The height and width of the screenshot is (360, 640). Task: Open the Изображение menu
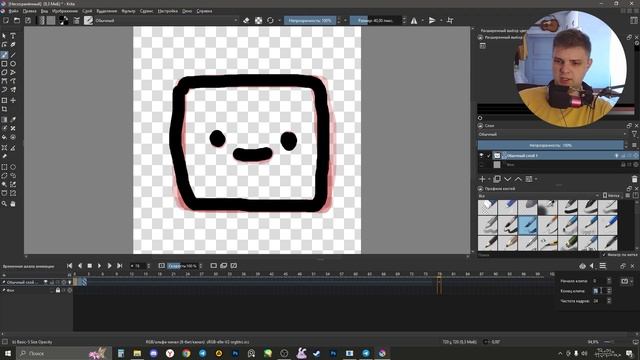pos(65,11)
